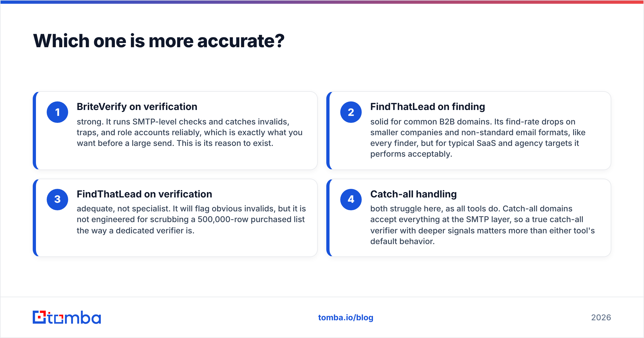
Task: Click the tomba wordmark text
Action: tap(74, 317)
